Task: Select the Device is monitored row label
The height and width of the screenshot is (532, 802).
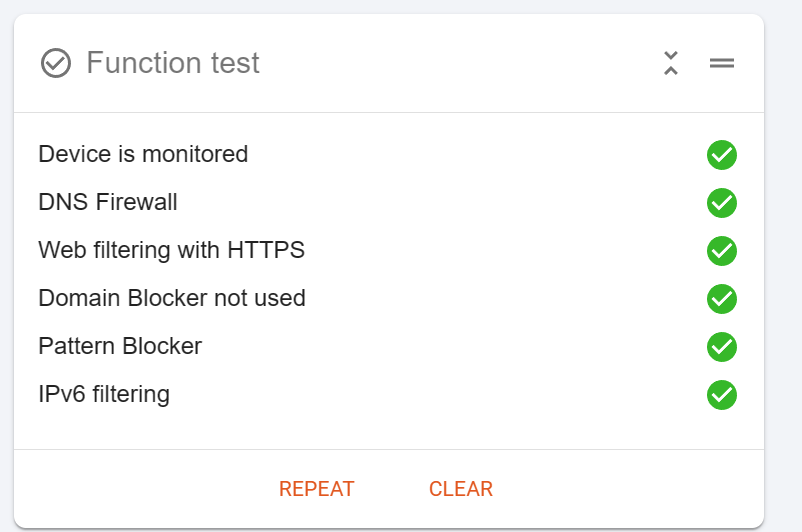Action: point(143,154)
